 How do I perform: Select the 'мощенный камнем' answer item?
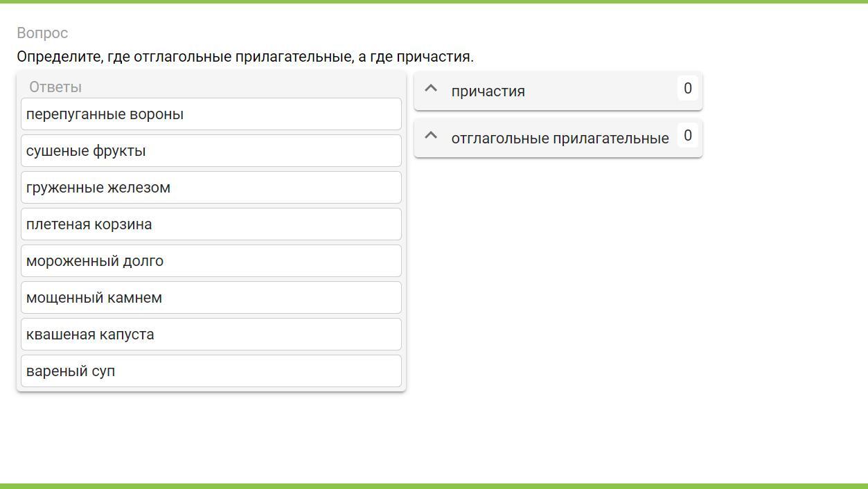point(211,298)
